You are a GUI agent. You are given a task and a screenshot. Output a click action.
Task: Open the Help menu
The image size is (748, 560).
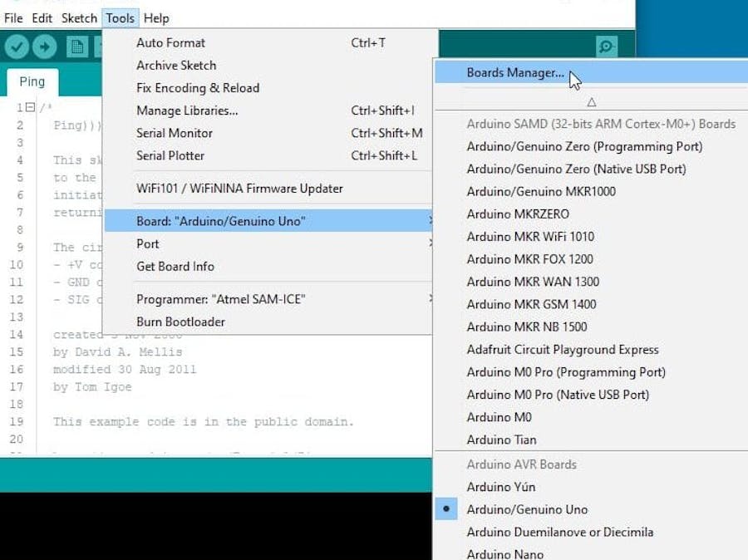coord(156,18)
